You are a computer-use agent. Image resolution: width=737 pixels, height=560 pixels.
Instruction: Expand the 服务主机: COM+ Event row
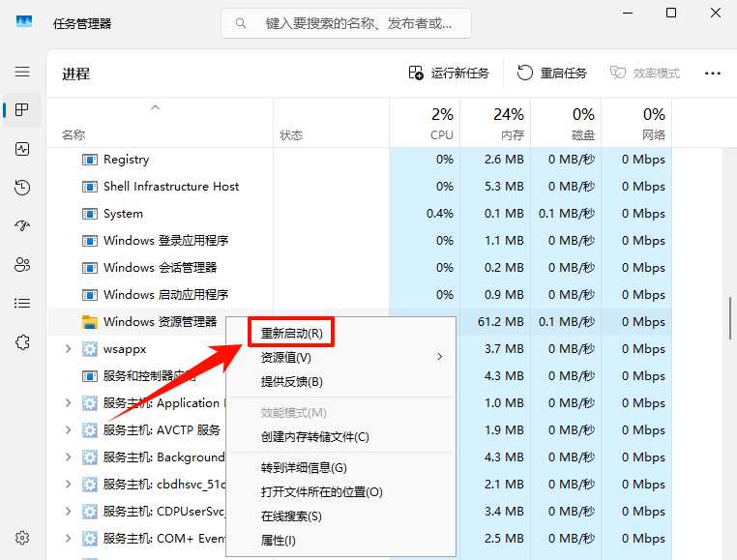68,538
